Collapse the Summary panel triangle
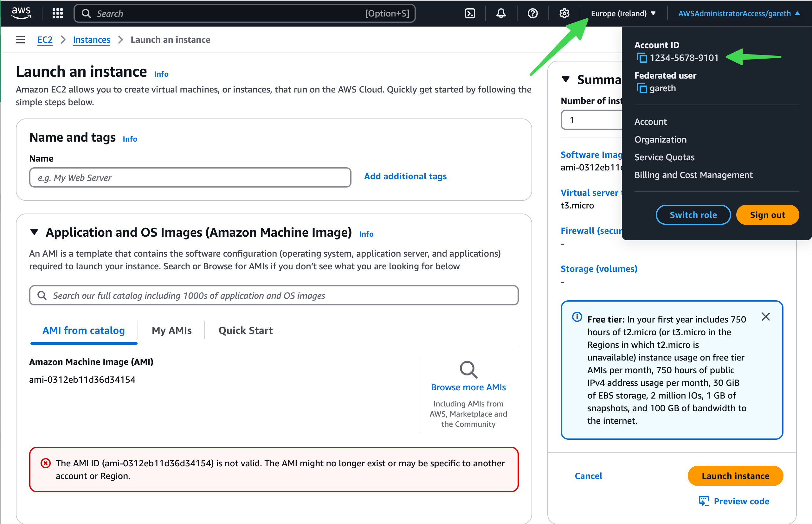Image resolution: width=812 pixels, height=524 pixels. (x=565, y=79)
